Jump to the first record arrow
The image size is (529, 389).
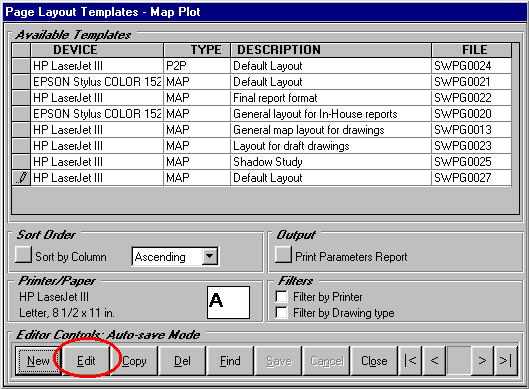pos(410,361)
